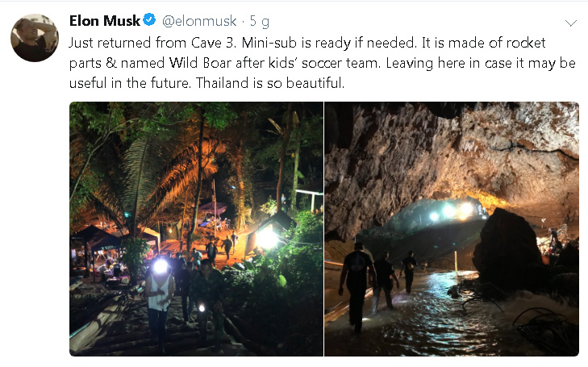Open the tweet options chevron menu
The height and width of the screenshot is (367, 588).
pos(571,23)
